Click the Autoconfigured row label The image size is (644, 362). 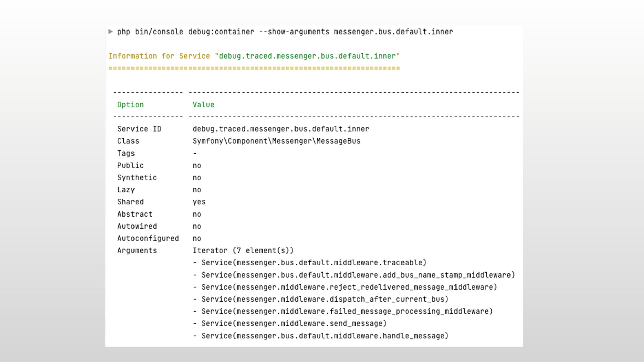pyautogui.click(x=148, y=239)
